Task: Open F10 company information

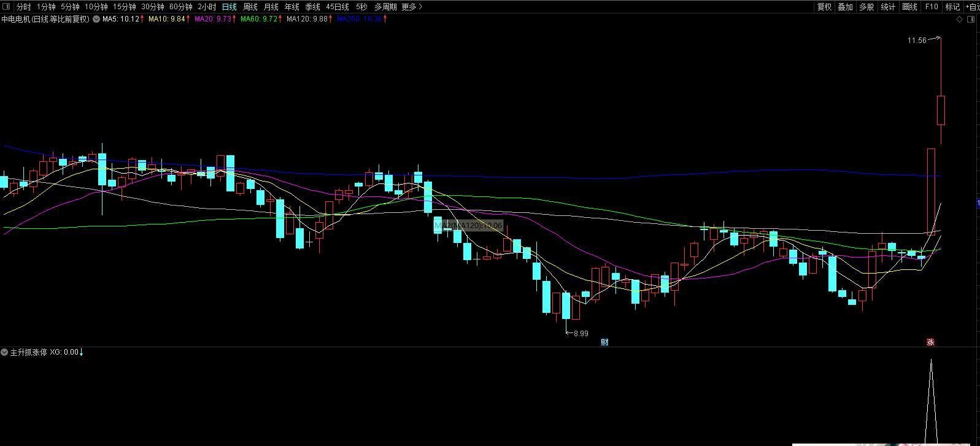Action: click(932, 7)
